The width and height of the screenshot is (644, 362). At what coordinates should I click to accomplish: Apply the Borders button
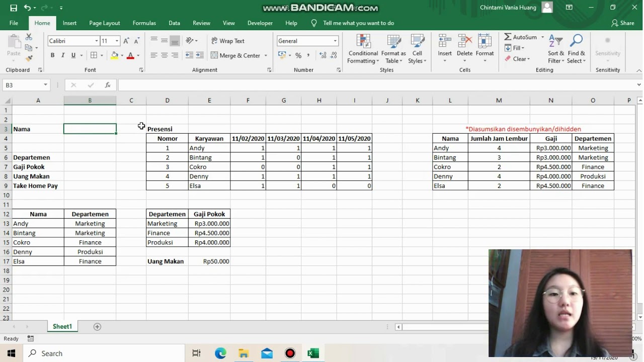[x=94, y=55]
